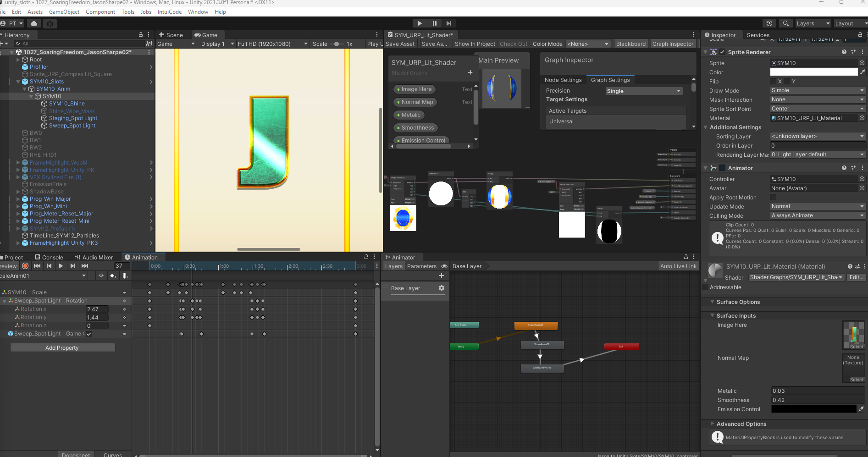
Task: Open the Window menu
Action: click(x=198, y=12)
